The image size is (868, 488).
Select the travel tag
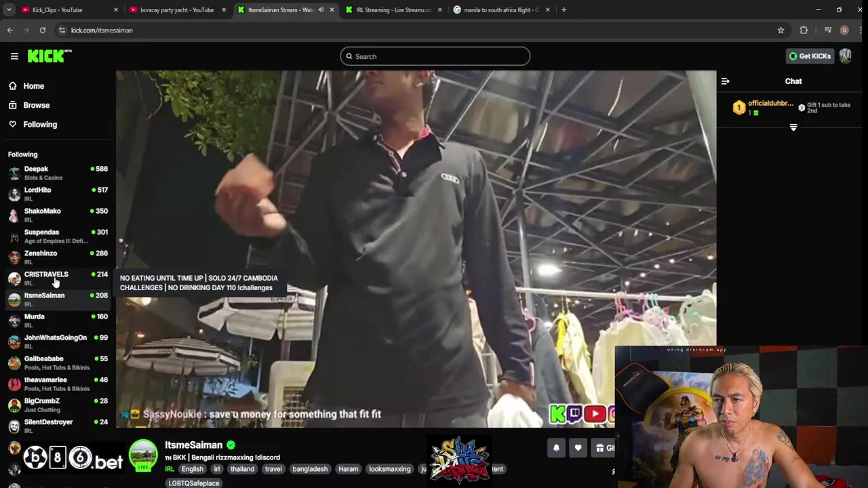(x=273, y=469)
